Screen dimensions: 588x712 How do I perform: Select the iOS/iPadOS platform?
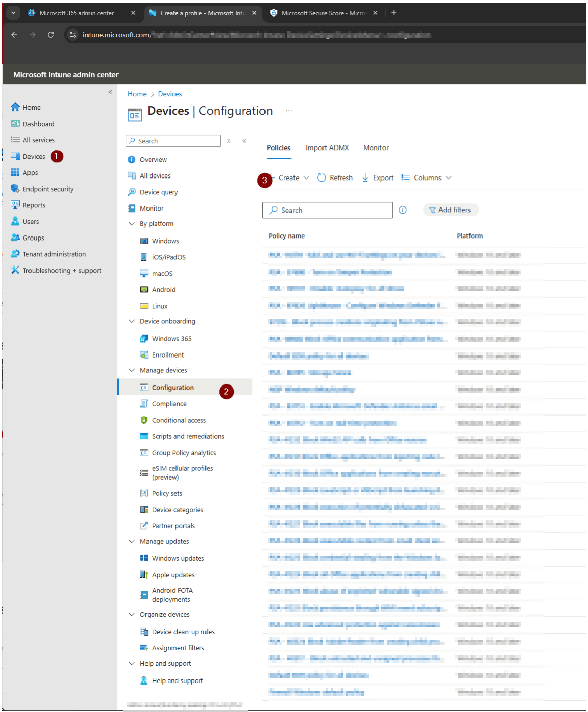(168, 257)
